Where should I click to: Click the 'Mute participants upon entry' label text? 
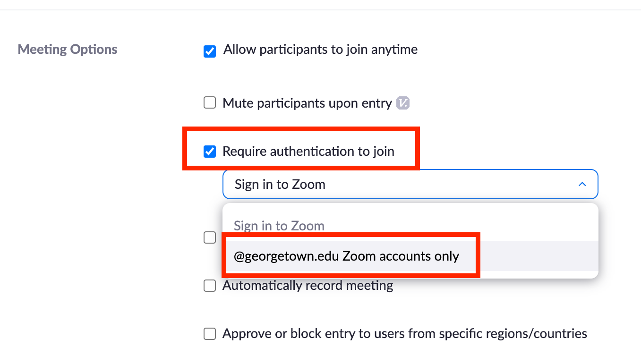tap(307, 103)
